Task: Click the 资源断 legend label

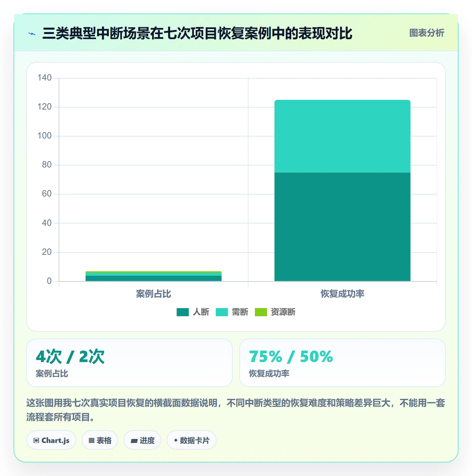Action: [x=283, y=312]
